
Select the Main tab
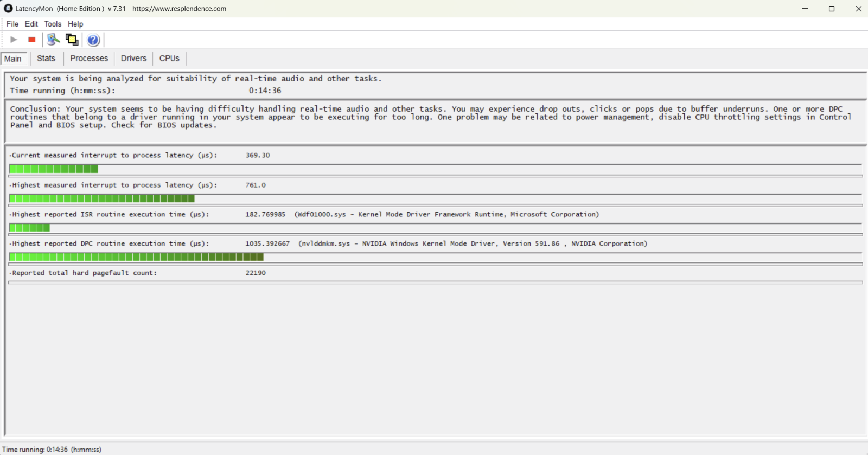(x=13, y=59)
